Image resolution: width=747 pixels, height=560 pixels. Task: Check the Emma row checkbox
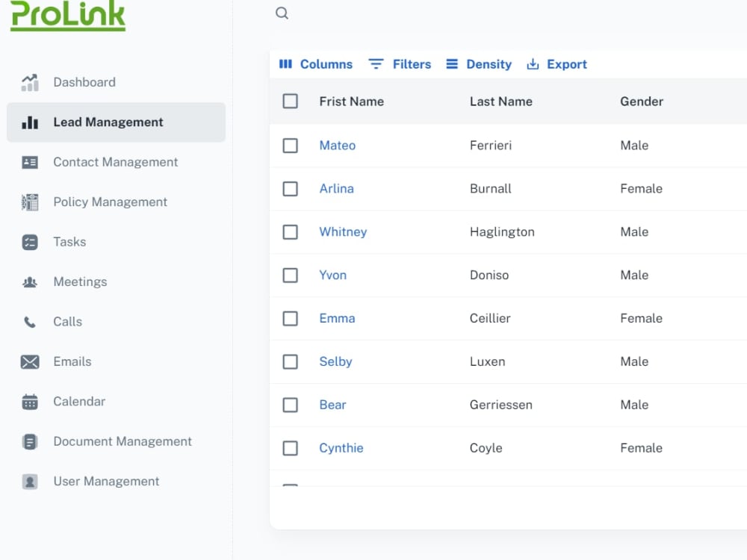(x=290, y=319)
